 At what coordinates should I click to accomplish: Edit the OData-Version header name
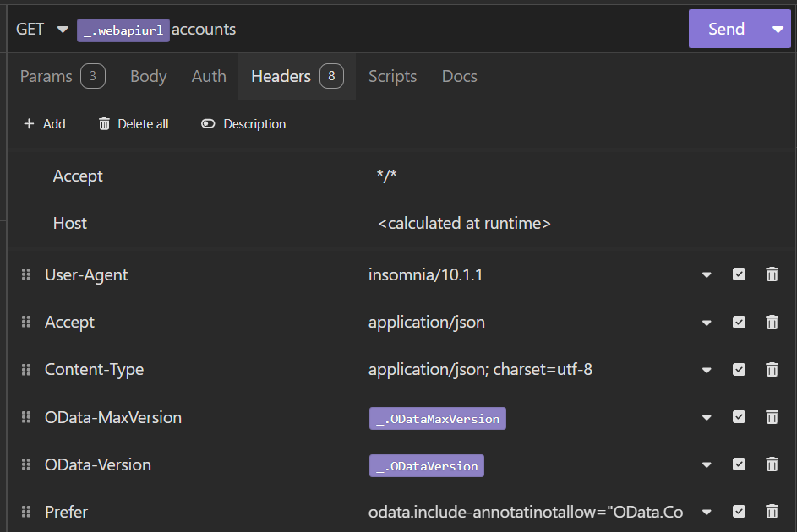97,464
